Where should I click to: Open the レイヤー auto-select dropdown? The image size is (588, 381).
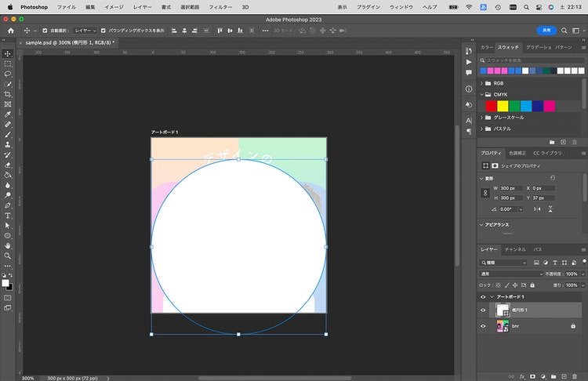click(85, 31)
